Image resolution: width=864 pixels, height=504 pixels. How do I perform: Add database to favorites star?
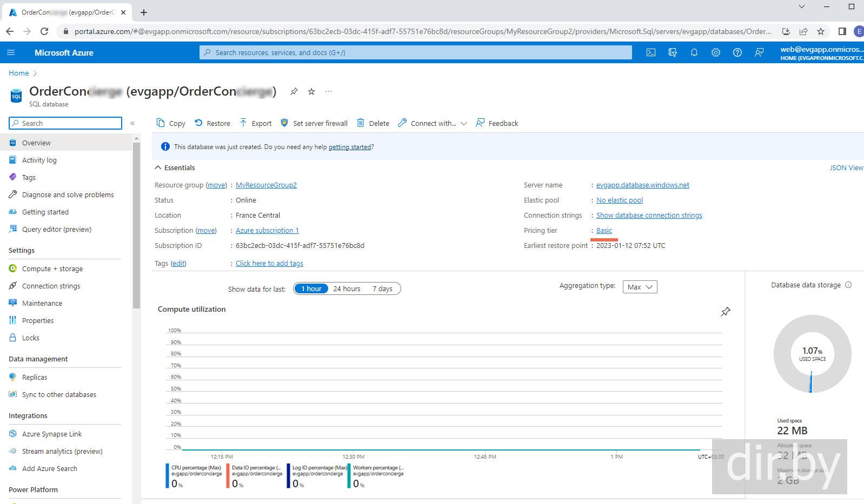311,91
